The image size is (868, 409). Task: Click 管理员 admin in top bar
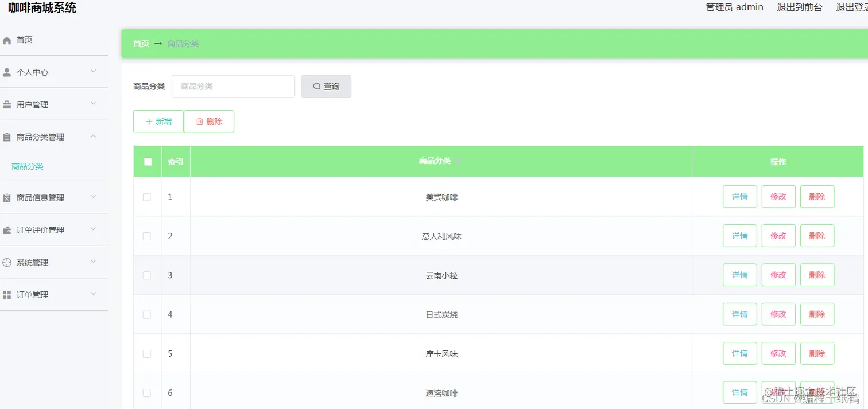click(734, 7)
